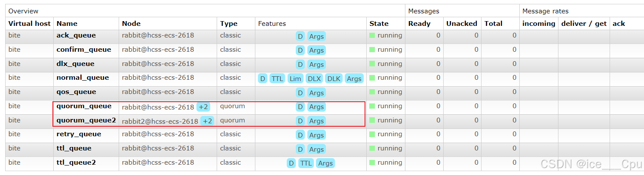Click the Args badge of ack_queue

click(x=316, y=36)
